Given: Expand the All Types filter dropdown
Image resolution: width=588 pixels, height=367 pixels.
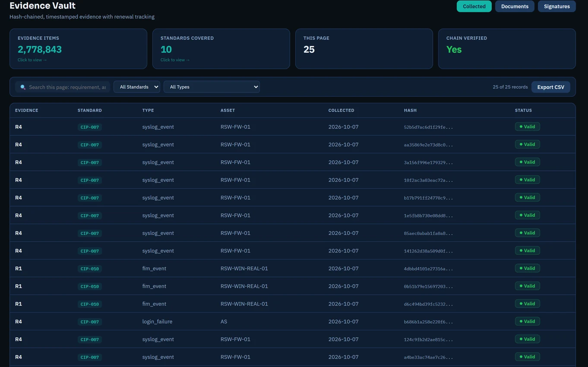Looking at the screenshot, I should click(212, 87).
